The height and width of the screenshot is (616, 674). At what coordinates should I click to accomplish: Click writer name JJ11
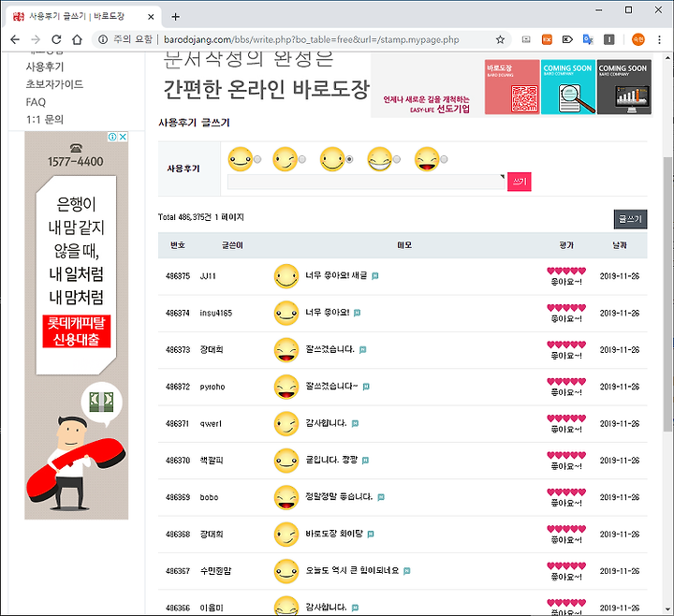click(208, 276)
